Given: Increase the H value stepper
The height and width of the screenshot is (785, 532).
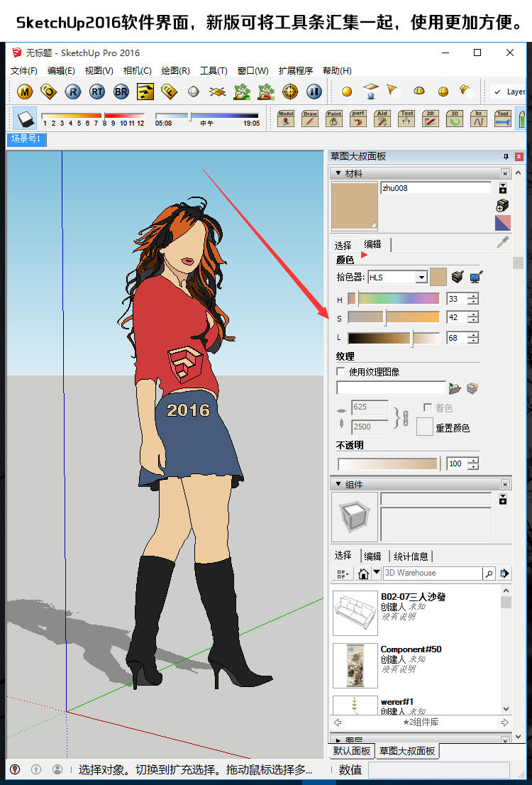Looking at the screenshot, I should point(473,296).
